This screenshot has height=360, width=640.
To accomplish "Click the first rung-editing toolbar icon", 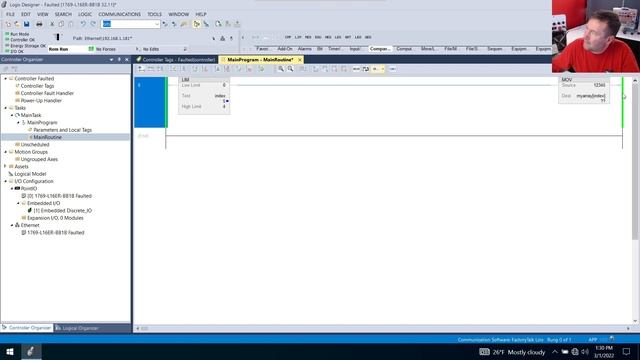I will pyautogui.click(x=141, y=69).
